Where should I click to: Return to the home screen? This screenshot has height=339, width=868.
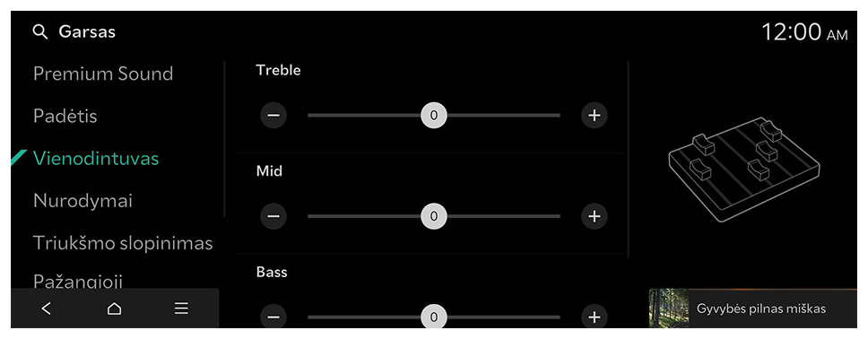click(x=114, y=309)
